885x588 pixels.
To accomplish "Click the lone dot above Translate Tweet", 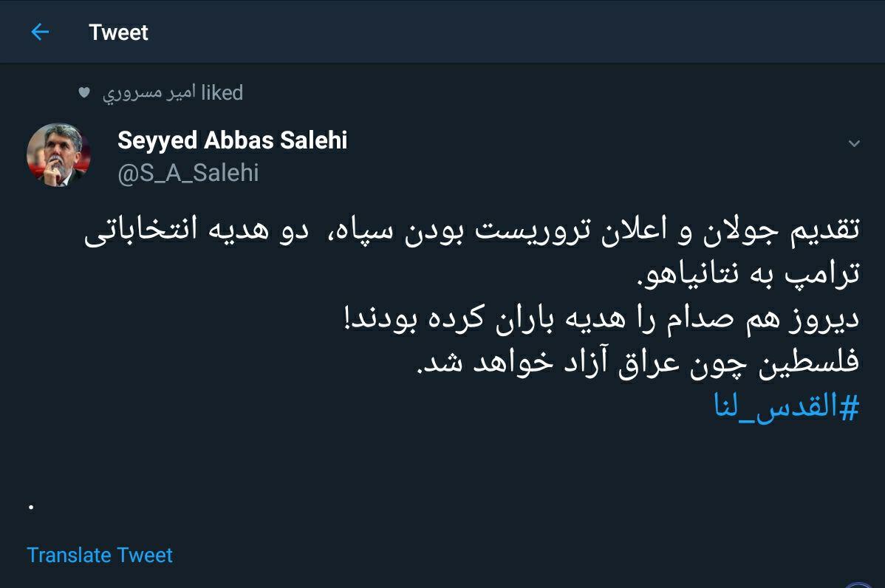I will pyautogui.click(x=31, y=507).
